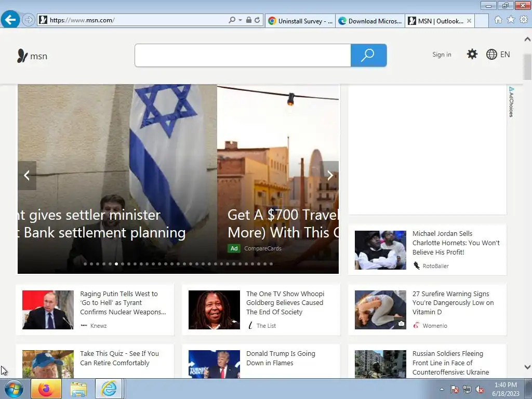Click the muted volume tray icon
This screenshot has height=399, width=532.
tap(480, 390)
